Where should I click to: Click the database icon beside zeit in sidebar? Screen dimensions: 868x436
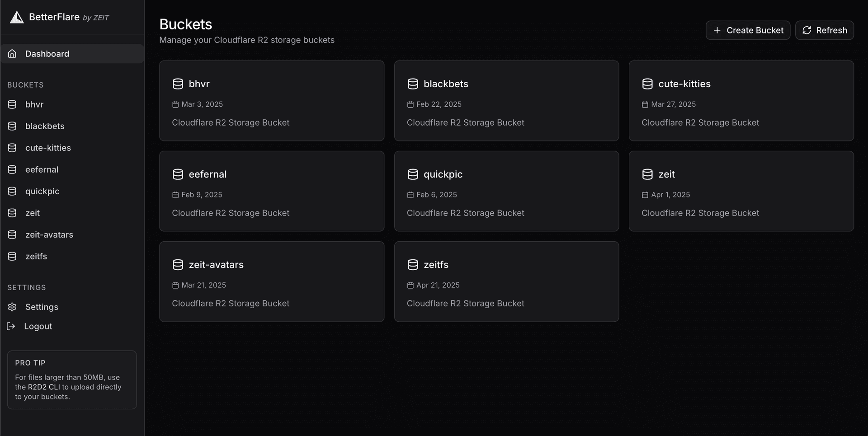pyautogui.click(x=12, y=213)
